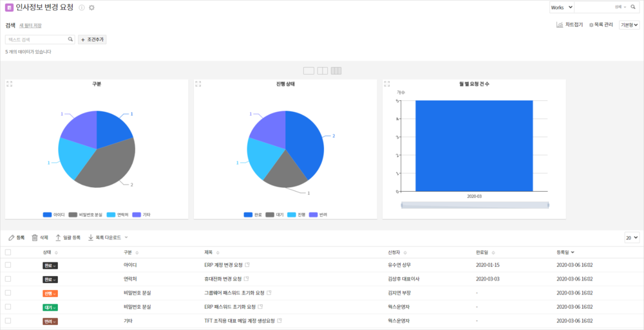This screenshot has height=330, width=644.
Task: Toggle 비밀번호 분실 legend in 구분 chart
Action: 86,215
